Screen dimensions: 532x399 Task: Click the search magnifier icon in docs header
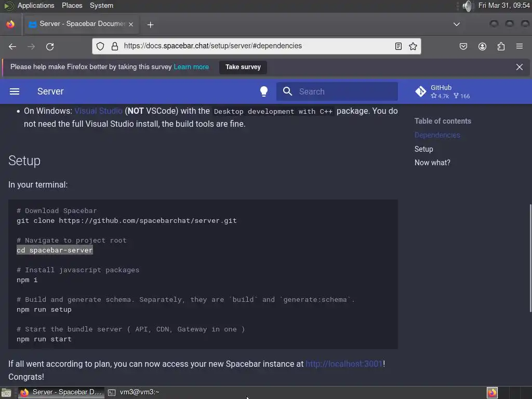pos(287,91)
